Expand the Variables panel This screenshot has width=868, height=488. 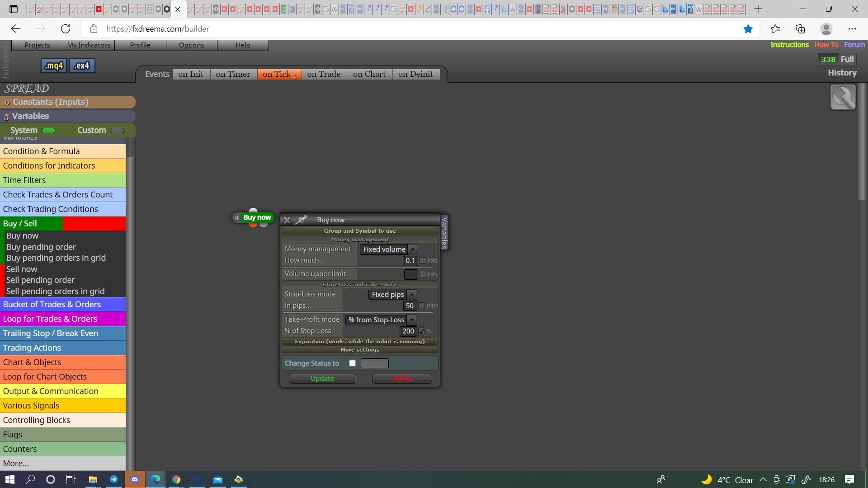coord(68,116)
